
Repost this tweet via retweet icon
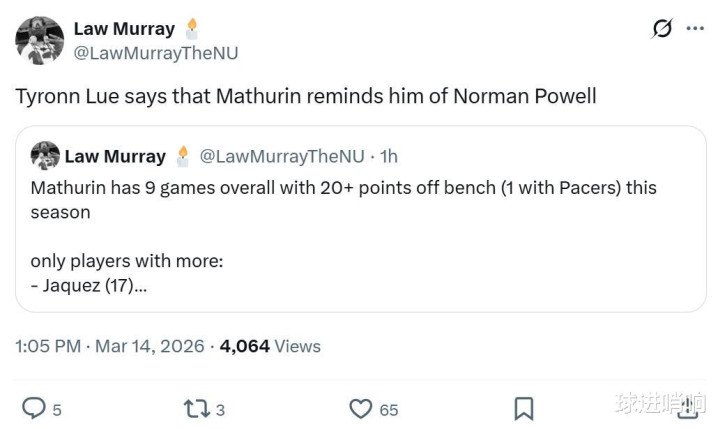(x=195, y=408)
